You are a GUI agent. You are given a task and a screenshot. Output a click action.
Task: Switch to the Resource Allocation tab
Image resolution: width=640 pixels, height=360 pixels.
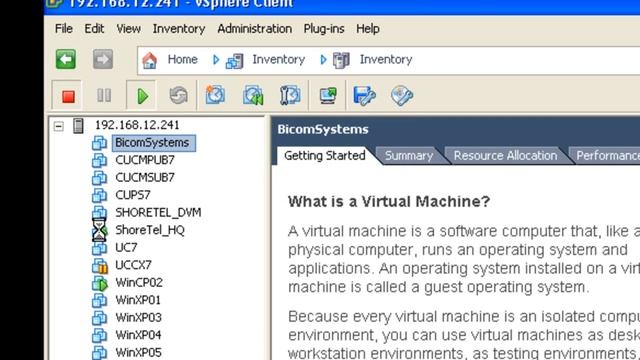pos(505,156)
